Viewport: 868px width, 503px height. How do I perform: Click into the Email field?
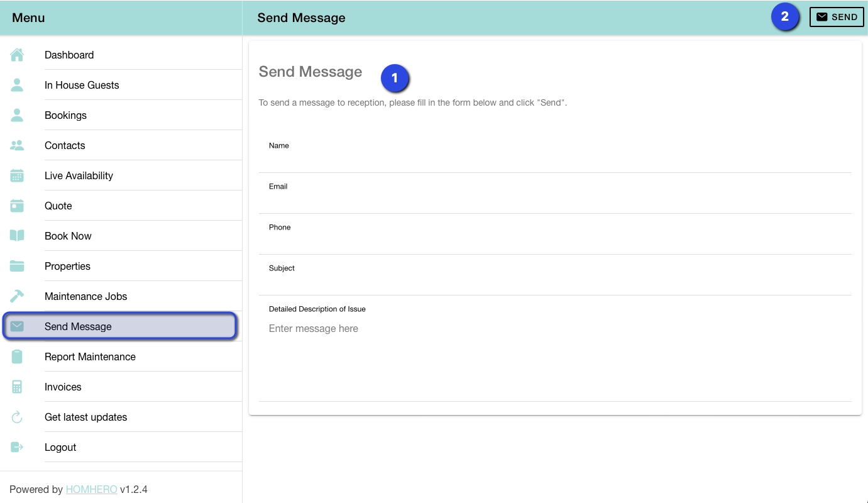pos(554,202)
